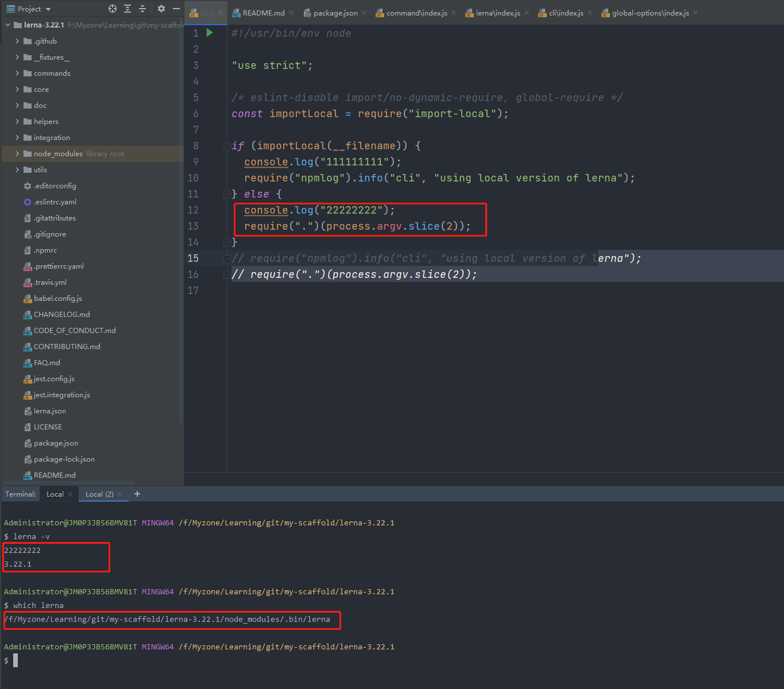This screenshot has height=689, width=784.
Task: Close the global-options\index.js tab
Action: tap(696, 13)
